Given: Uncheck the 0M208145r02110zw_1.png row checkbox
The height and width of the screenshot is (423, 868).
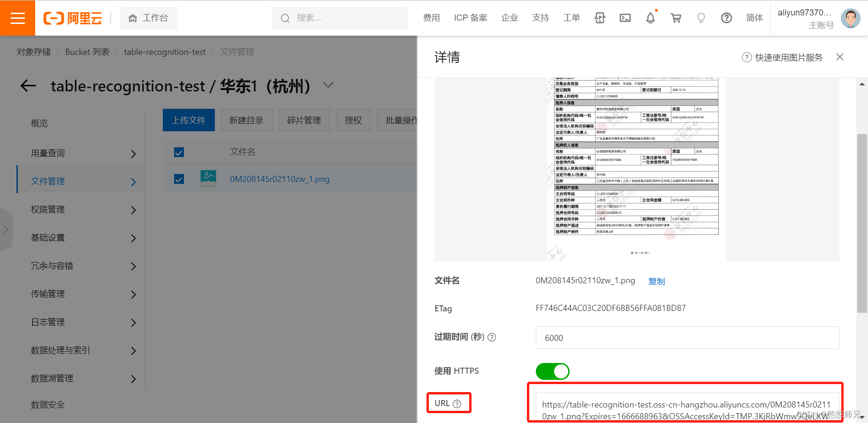Looking at the screenshot, I should (x=179, y=179).
